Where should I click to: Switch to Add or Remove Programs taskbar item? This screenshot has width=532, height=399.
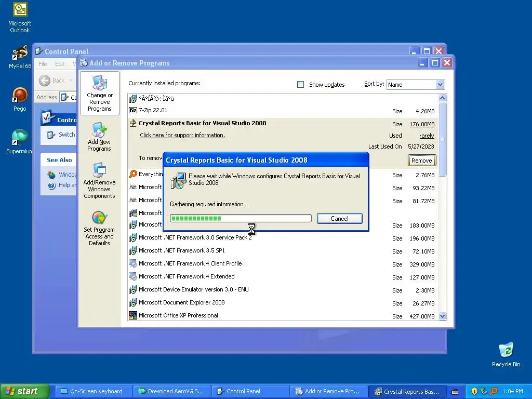click(328, 392)
